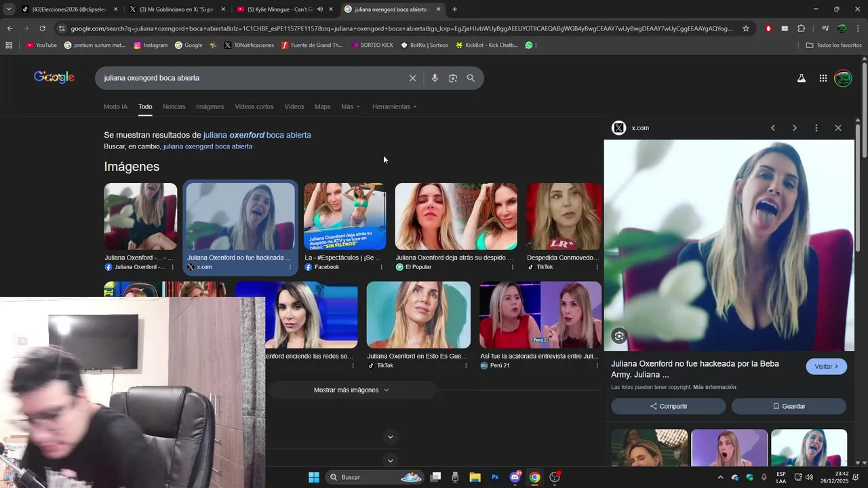
Task: Open the Windows Start menu
Action: (x=314, y=477)
